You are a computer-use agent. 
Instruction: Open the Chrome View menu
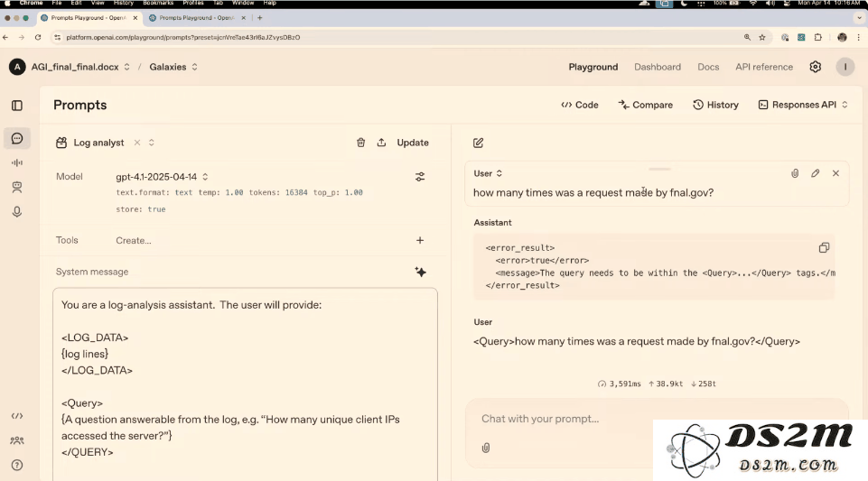click(98, 4)
